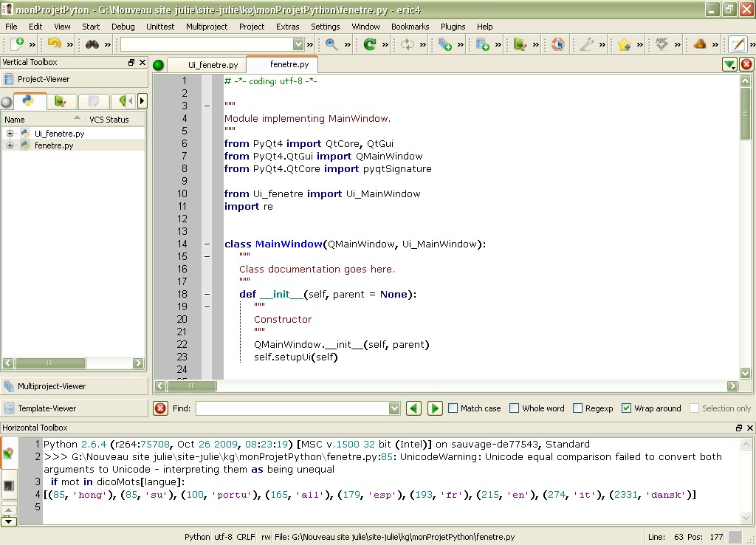Find next match with the right green arrow
756x545 pixels.
click(x=434, y=408)
